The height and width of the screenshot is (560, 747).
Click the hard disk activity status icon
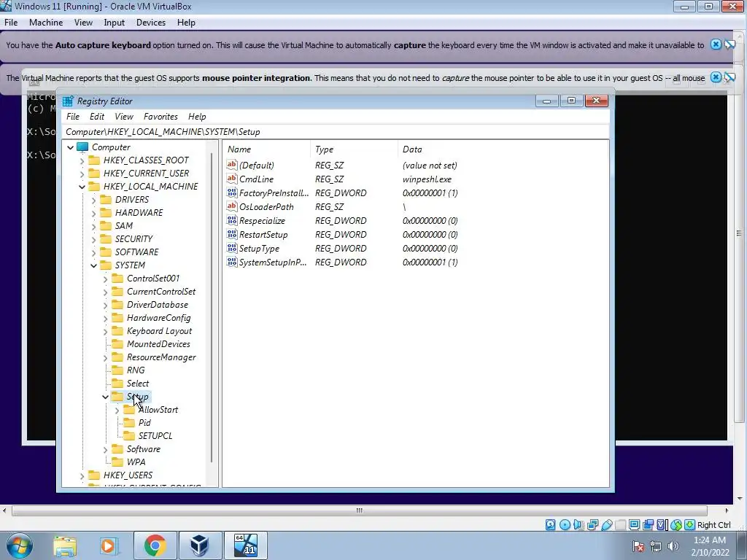coord(550,525)
